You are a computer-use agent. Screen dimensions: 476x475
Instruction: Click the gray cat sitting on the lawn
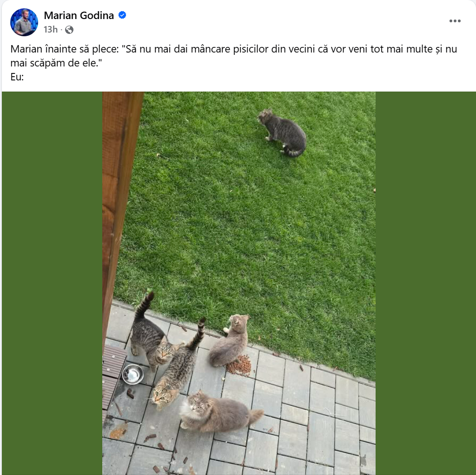[282, 132]
